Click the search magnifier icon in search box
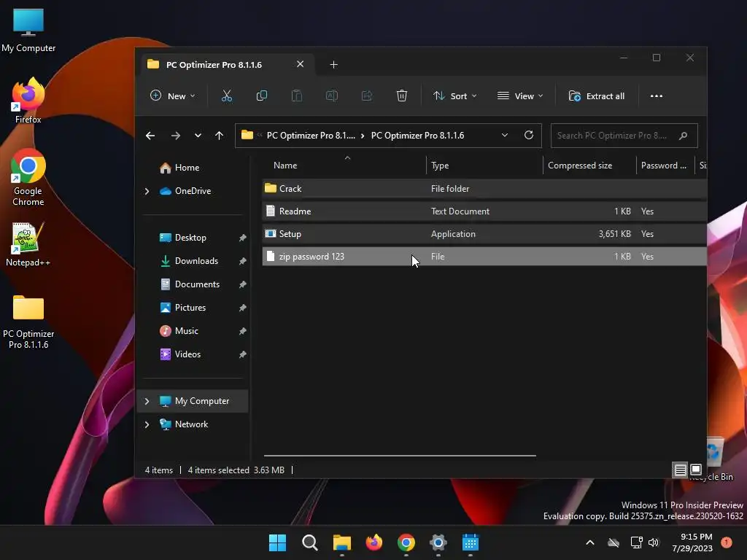This screenshot has width=747, height=560. tap(683, 136)
